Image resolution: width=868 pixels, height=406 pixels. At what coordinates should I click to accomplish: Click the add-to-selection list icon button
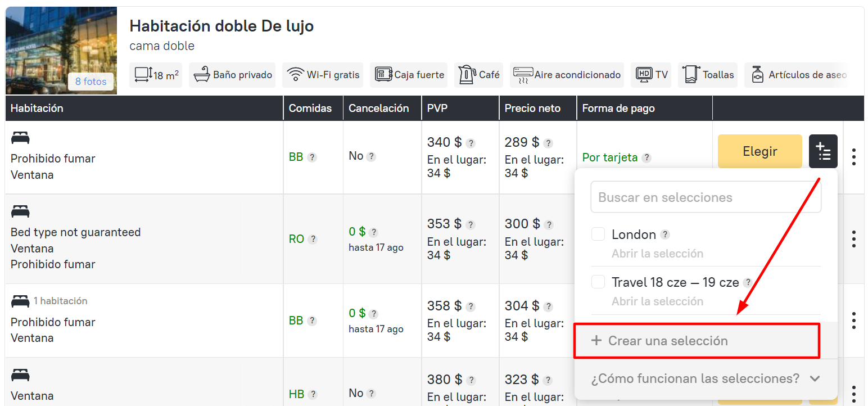click(823, 151)
